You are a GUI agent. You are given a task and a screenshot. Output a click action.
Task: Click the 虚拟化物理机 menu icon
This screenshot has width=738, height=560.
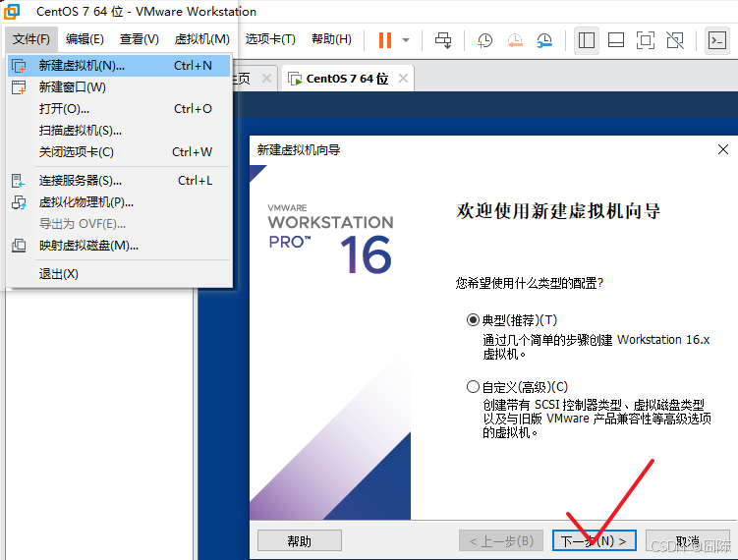coord(19,202)
